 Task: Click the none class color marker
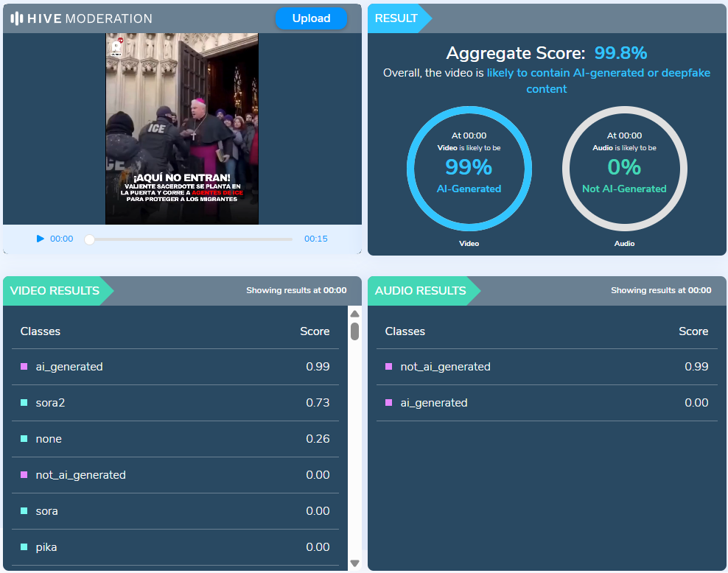[x=24, y=439]
